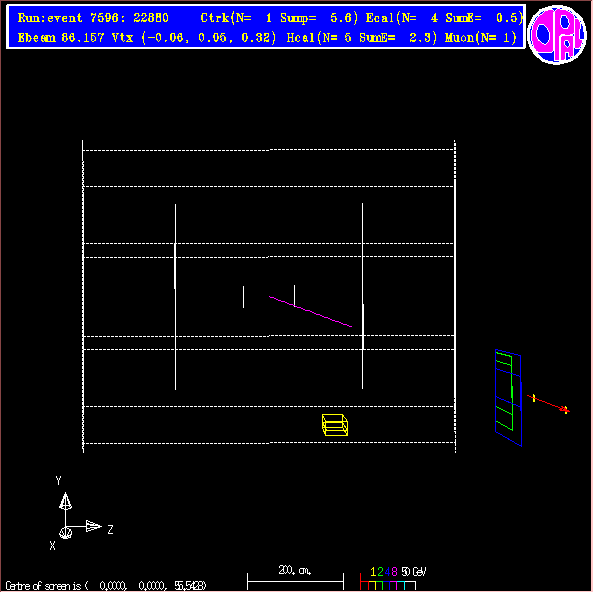Click the yellow marker on the muon track
The height and width of the screenshot is (592, 593).
pyautogui.click(x=534, y=398)
